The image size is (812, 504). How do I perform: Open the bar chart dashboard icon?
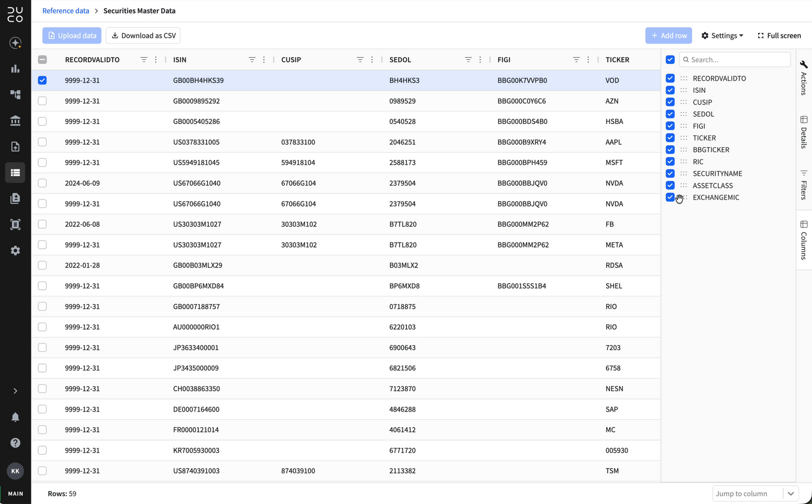click(x=15, y=69)
